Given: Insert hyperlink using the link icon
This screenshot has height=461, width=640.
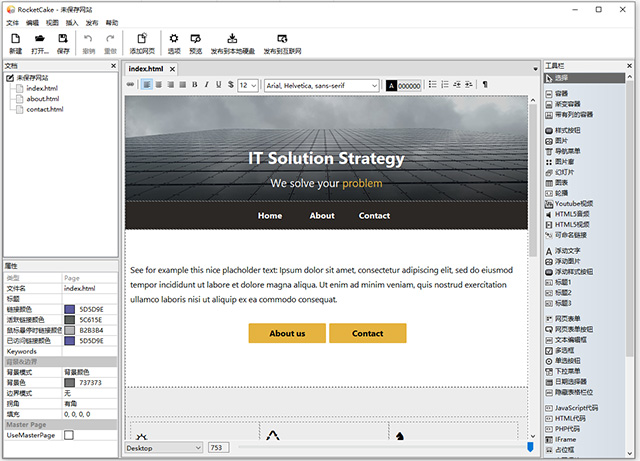Looking at the screenshot, I should click(x=131, y=85).
